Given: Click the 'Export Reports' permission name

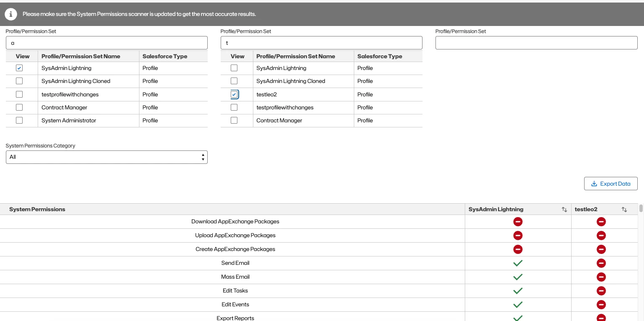Looking at the screenshot, I should (x=235, y=318).
